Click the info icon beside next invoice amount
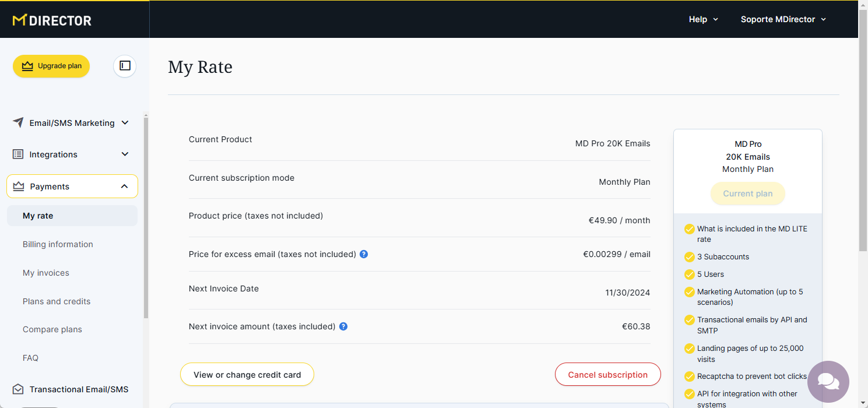The image size is (868, 408). 343,326
